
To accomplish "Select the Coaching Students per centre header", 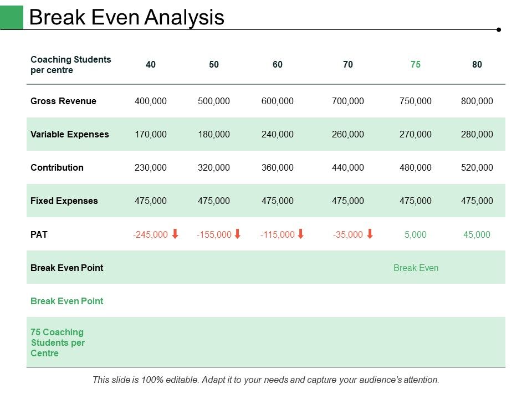I will point(70,65).
